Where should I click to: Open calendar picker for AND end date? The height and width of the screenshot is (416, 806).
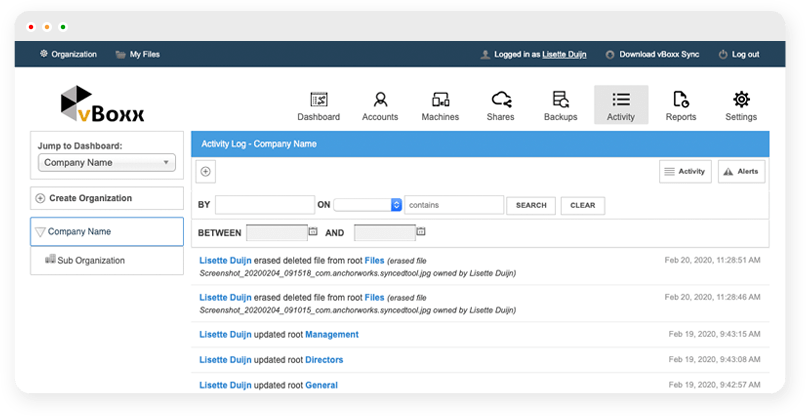point(420,232)
